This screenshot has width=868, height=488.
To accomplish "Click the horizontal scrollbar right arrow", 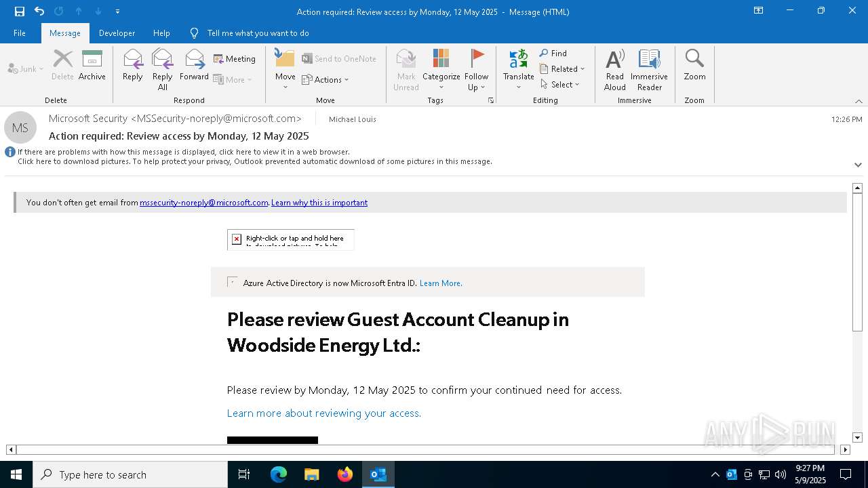I will 845,449.
